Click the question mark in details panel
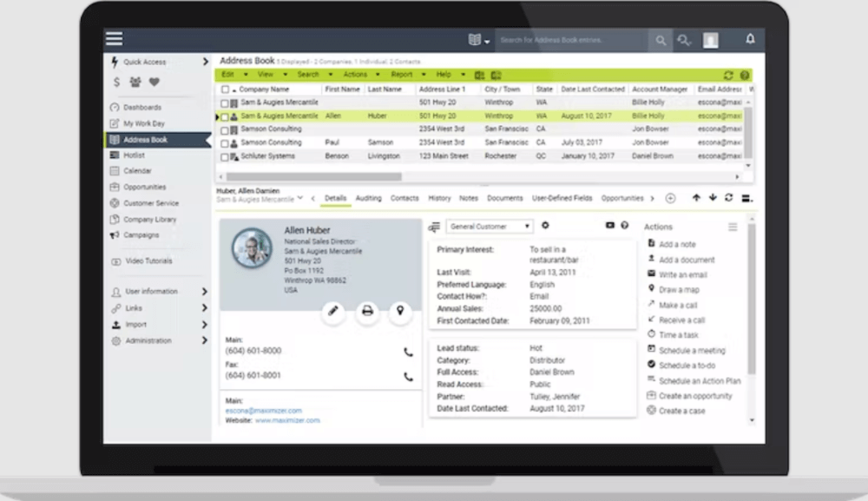This screenshot has width=868, height=501. (x=624, y=225)
